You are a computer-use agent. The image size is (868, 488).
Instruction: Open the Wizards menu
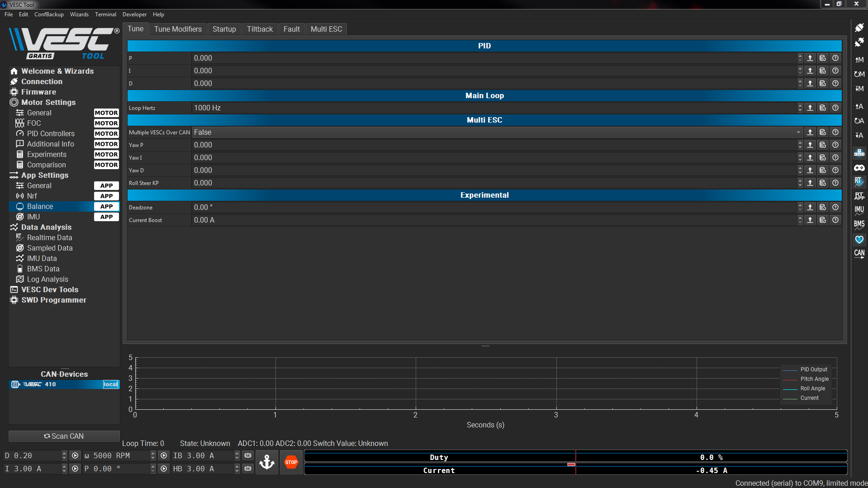[x=79, y=14]
